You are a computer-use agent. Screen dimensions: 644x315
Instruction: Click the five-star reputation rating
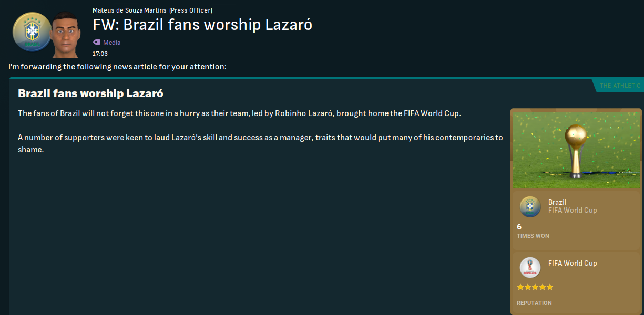pyautogui.click(x=535, y=287)
